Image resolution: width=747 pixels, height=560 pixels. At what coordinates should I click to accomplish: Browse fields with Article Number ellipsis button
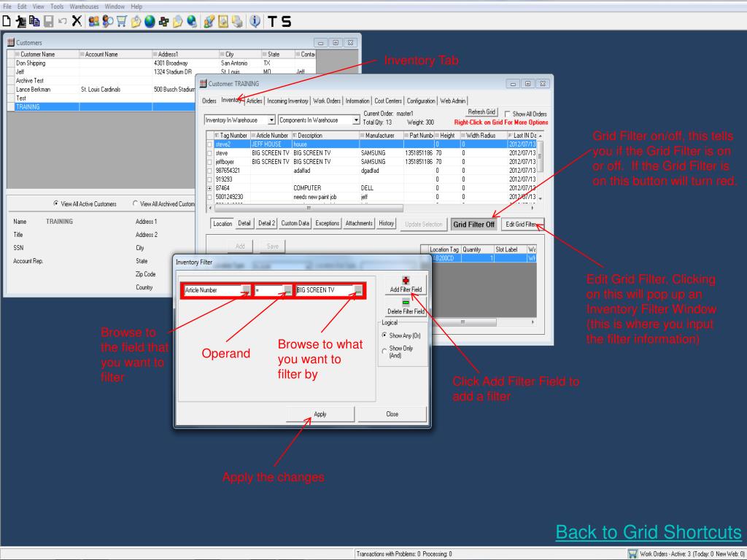click(x=245, y=290)
